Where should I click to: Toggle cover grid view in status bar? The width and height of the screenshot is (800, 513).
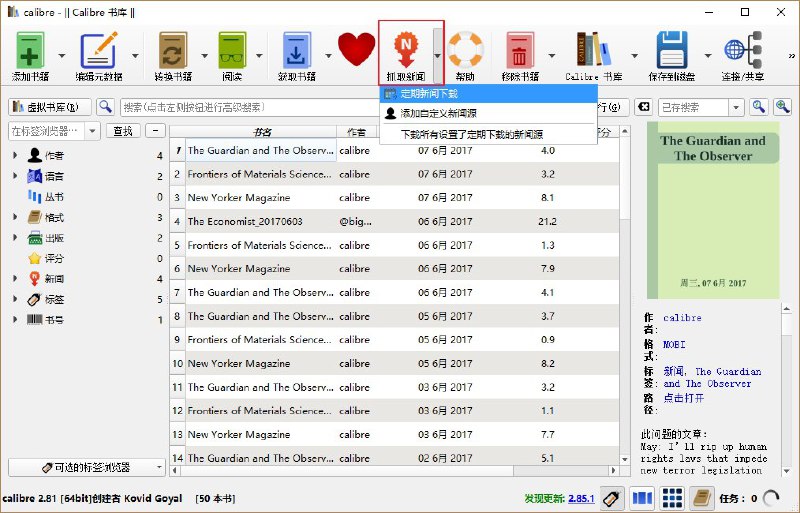tap(672, 497)
